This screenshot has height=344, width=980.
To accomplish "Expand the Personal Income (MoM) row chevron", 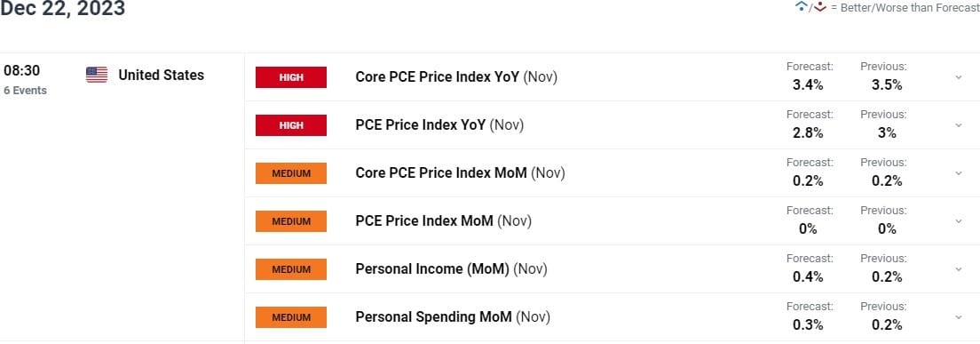I will 958,269.
